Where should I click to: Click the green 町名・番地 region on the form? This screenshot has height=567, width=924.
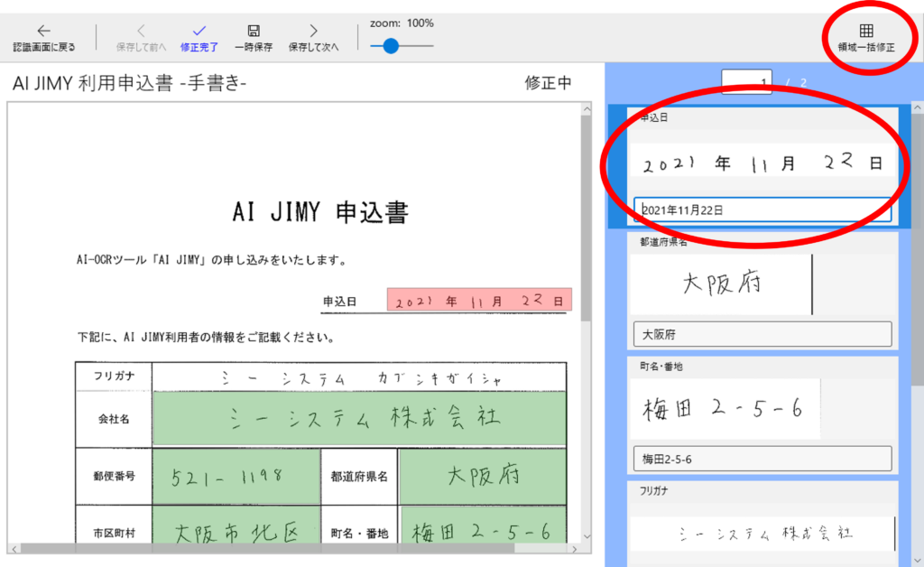(x=483, y=525)
